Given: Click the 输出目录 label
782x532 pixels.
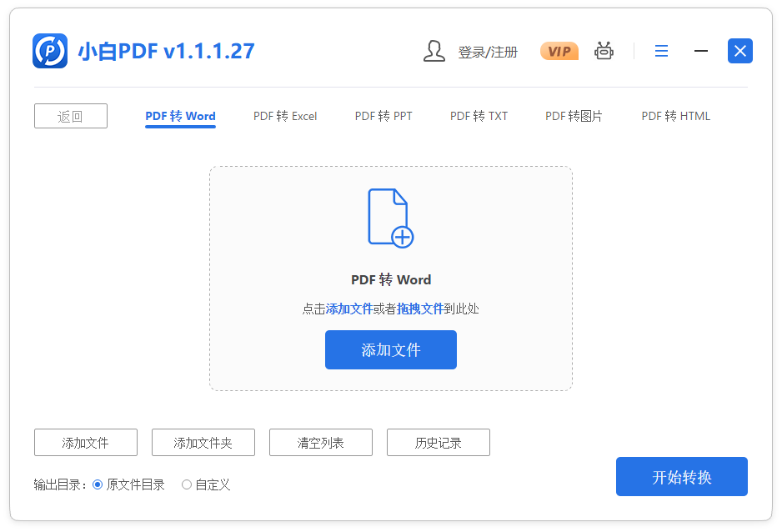Looking at the screenshot, I should point(60,484).
